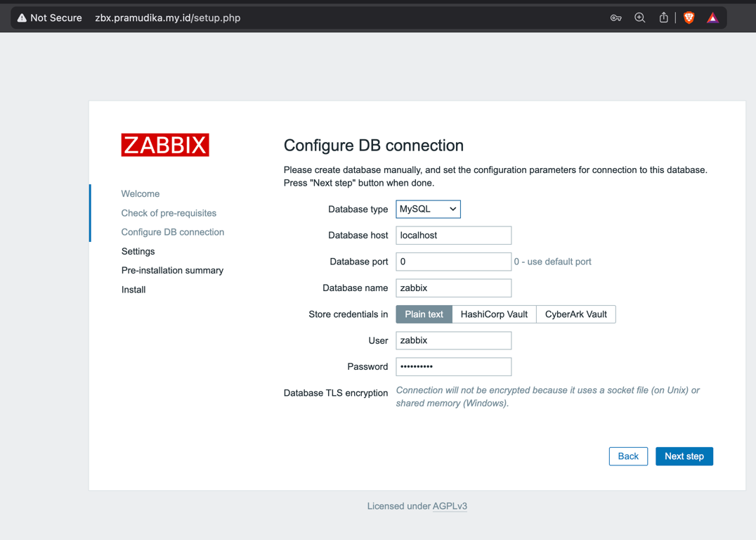Image resolution: width=756 pixels, height=540 pixels.
Task: Open the Brave Shields lion icon
Action: [689, 18]
